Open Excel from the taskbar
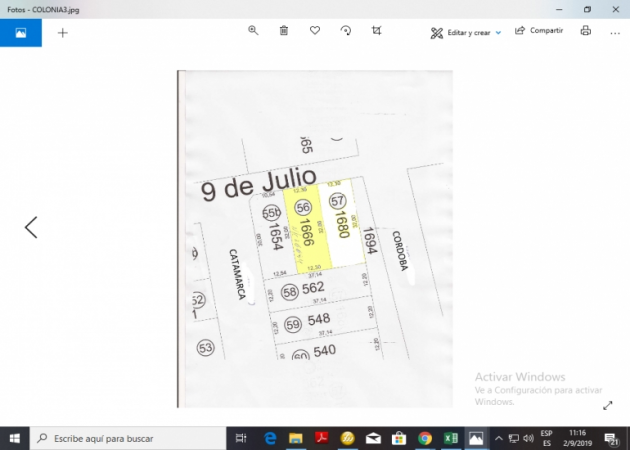The height and width of the screenshot is (450, 630). pyautogui.click(x=451, y=438)
